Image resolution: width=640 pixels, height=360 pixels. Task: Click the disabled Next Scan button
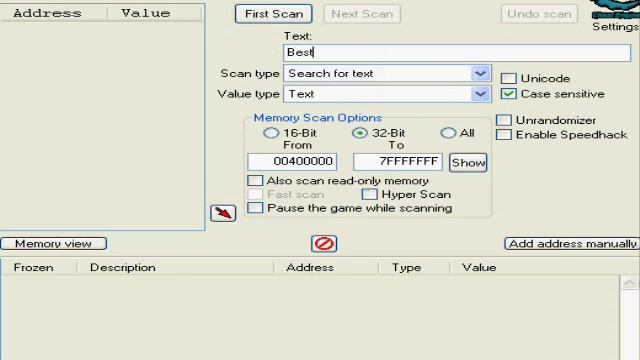coord(362,14)
